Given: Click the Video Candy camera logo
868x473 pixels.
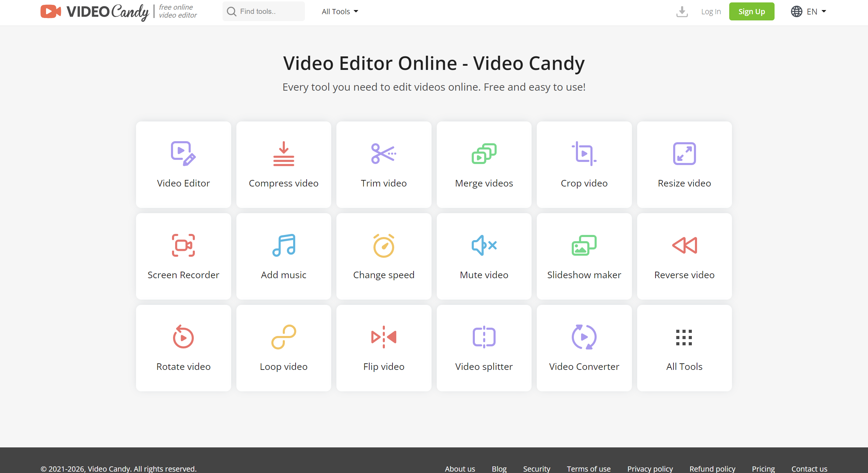Looking at the screenshot, I should pos(51,11).
